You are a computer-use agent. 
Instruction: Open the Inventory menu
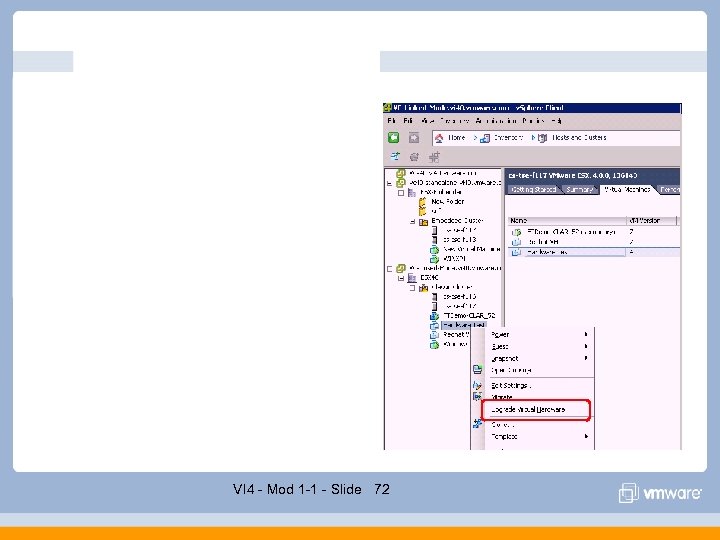[x=454, y=121]
